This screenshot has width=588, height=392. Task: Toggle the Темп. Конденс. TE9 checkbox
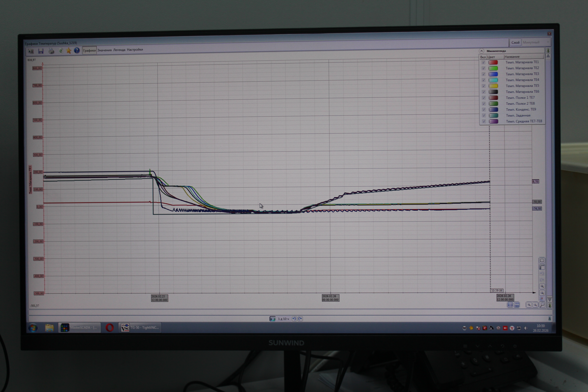click(484, 109)
